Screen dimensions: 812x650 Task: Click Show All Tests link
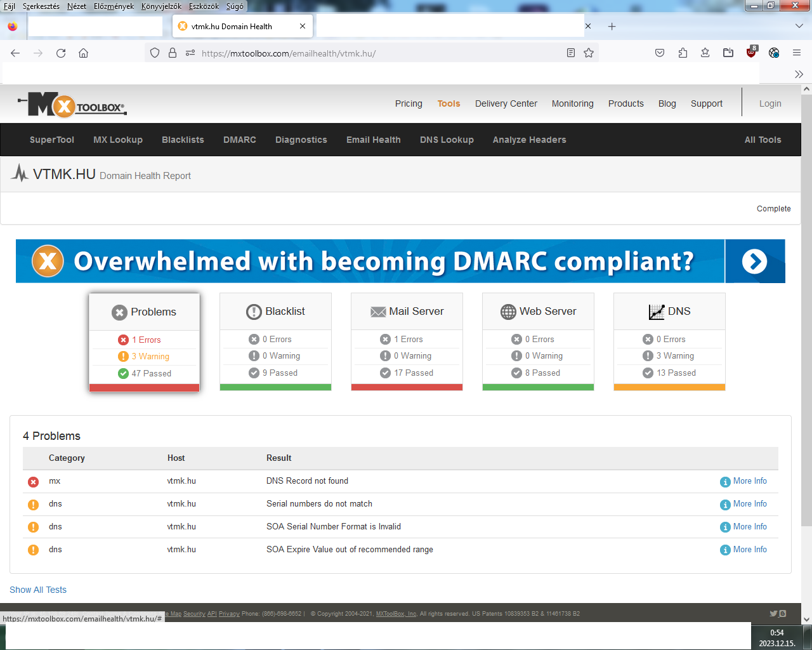pyautogui.click(x=38, y=590)
